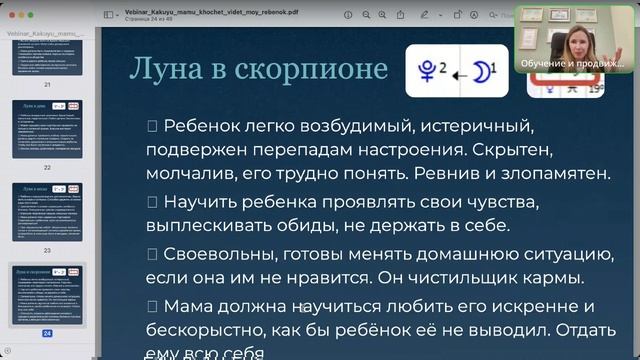Show the Markup toolbar icon

(474, 15)
